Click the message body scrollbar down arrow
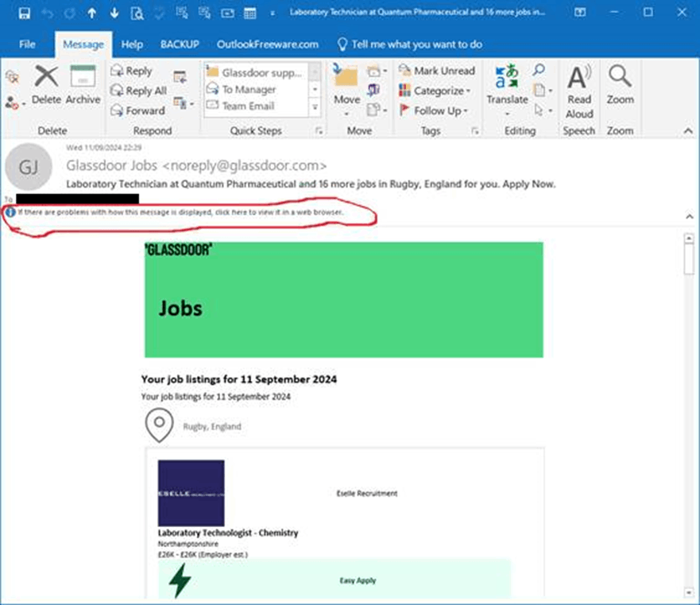The width and height of the screenshot is (700, 605). (x=689, y=592)
